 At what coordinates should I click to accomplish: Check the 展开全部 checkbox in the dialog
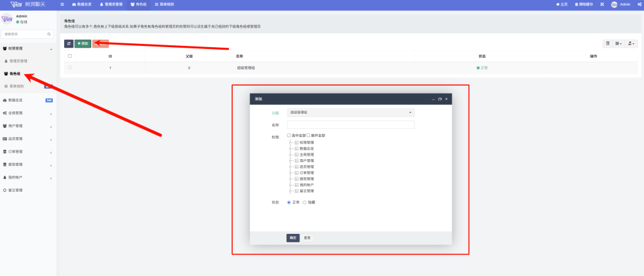click(x=308, y=135)
